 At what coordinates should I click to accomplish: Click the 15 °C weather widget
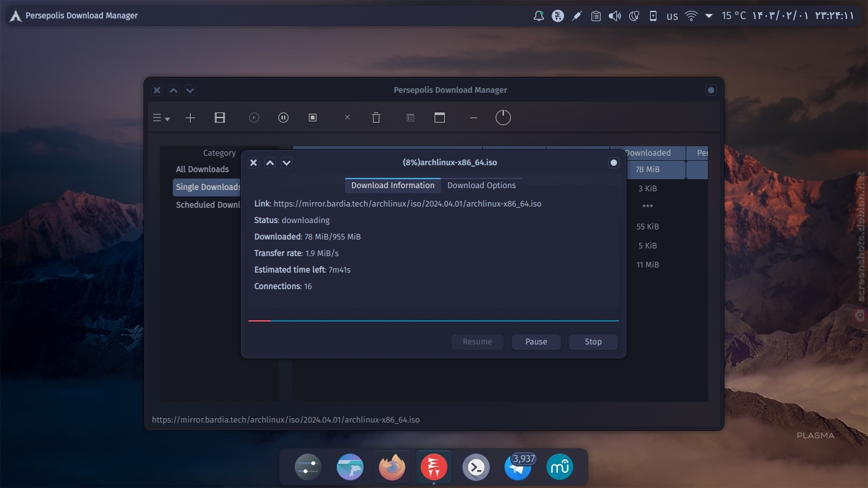734,16
